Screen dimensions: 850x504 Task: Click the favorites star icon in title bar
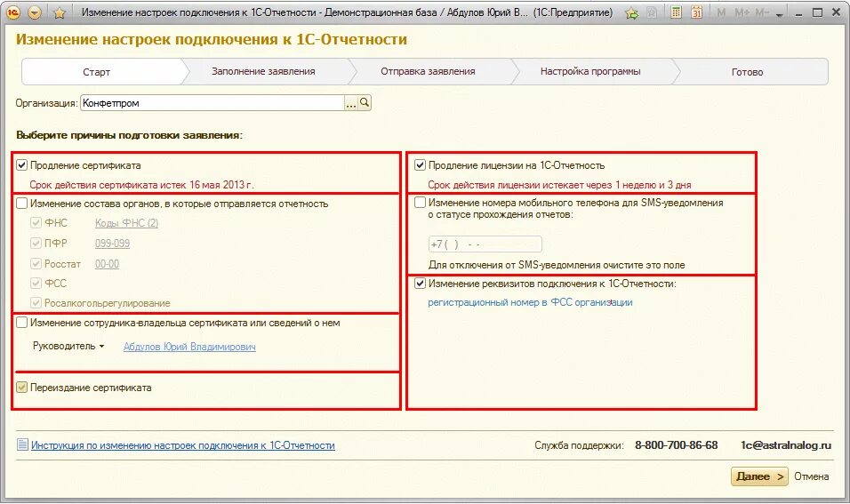[x=60, y=12]
